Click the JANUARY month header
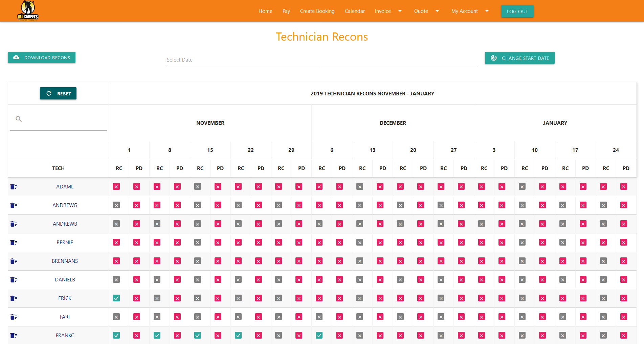Image resolution: width=644 pixels, height=344 pixels. 555,123
